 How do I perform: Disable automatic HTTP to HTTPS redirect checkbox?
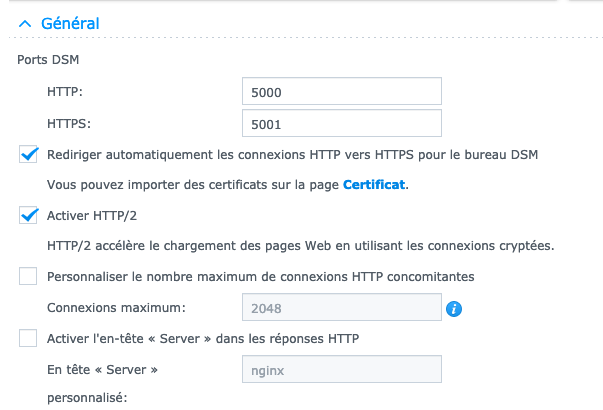pos(28,154)
